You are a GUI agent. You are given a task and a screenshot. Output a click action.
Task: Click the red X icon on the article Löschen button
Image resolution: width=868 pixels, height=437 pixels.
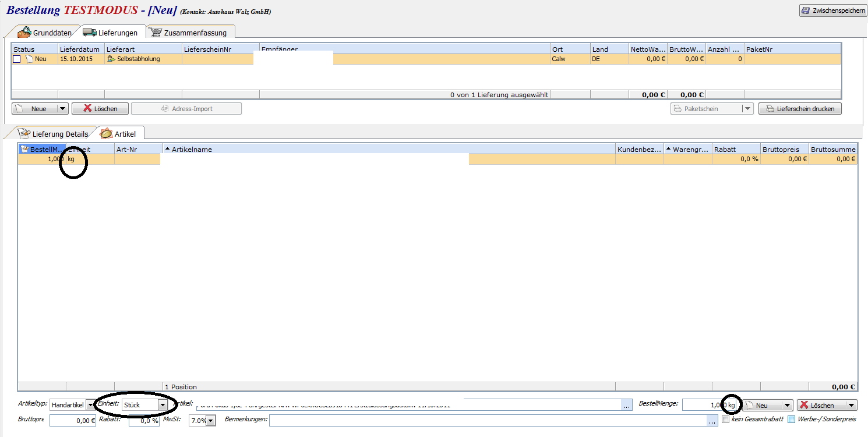[804, 405]
